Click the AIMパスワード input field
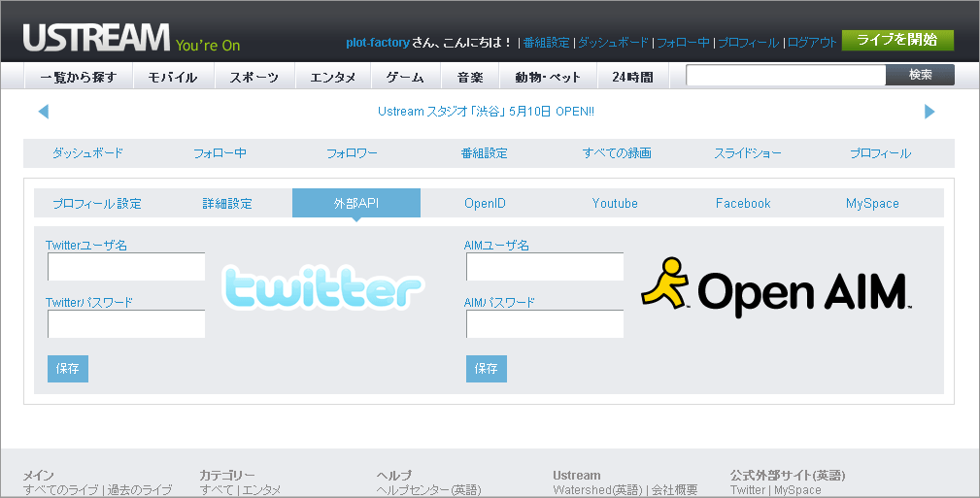980x498 pixels. click(x=545, y=323)
